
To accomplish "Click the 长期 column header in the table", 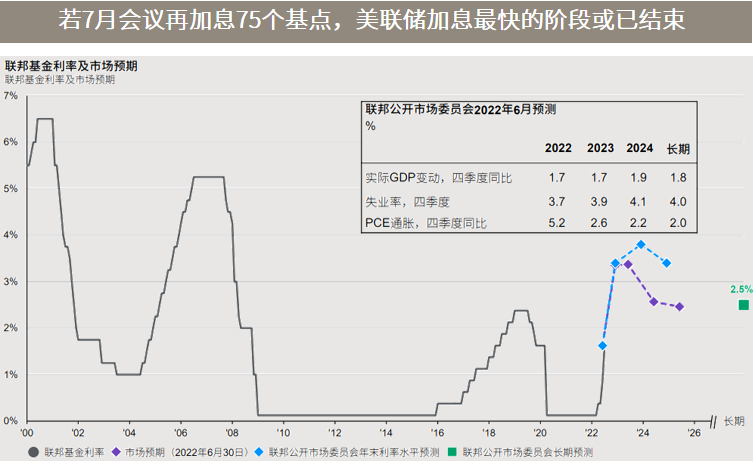I will coord(678,149).
